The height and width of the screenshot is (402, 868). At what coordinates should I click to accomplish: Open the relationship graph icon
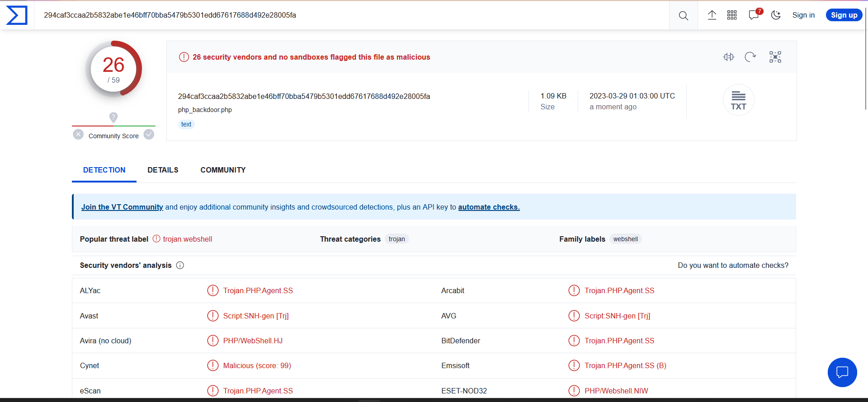click(x=775, y=57)
